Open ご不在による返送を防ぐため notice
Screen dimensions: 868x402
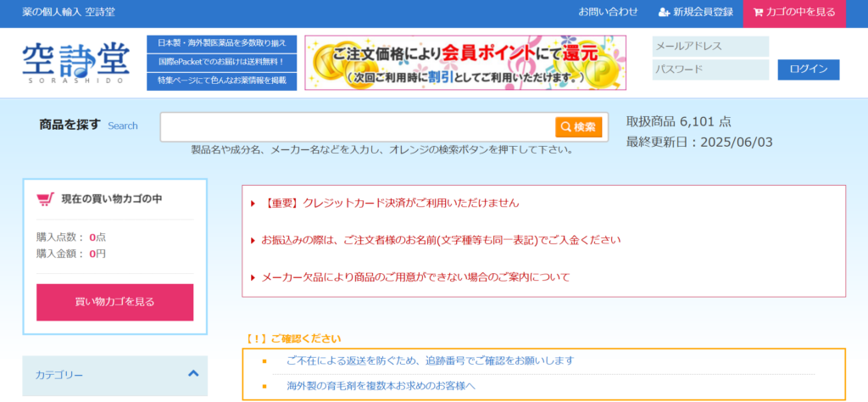tap(430, 361)
